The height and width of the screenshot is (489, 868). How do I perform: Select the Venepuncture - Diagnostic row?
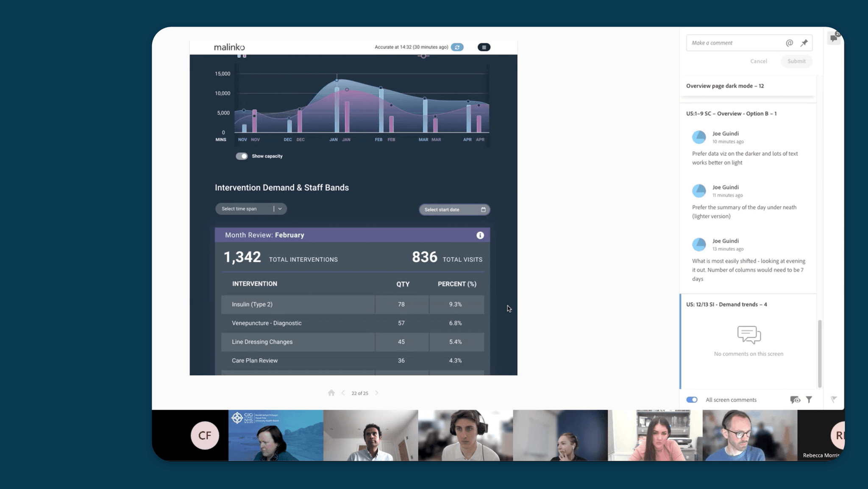click(x=352, y=323)
